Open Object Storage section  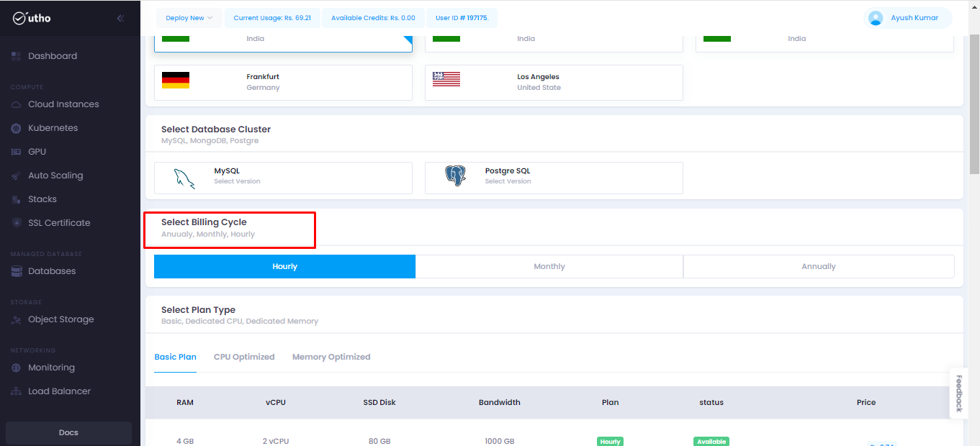click(x=61, y=319)
